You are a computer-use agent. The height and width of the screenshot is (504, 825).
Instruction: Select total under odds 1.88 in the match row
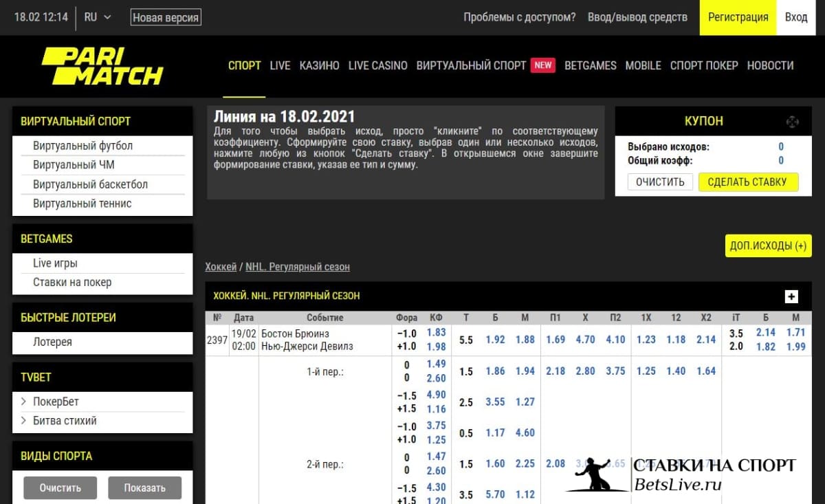[x=525, y=340]
